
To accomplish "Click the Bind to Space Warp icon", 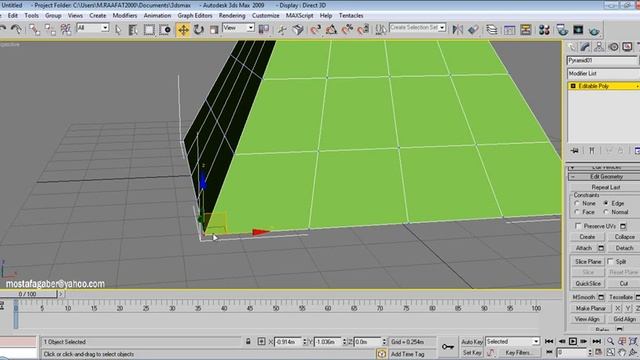I will 66,29.
